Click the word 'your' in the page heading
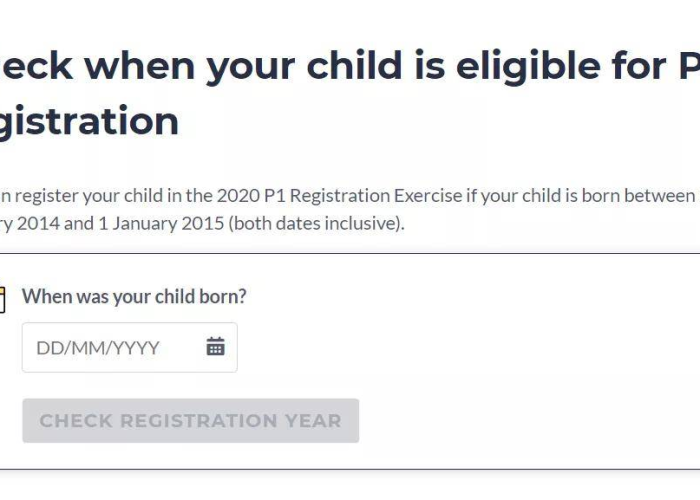 251,67
